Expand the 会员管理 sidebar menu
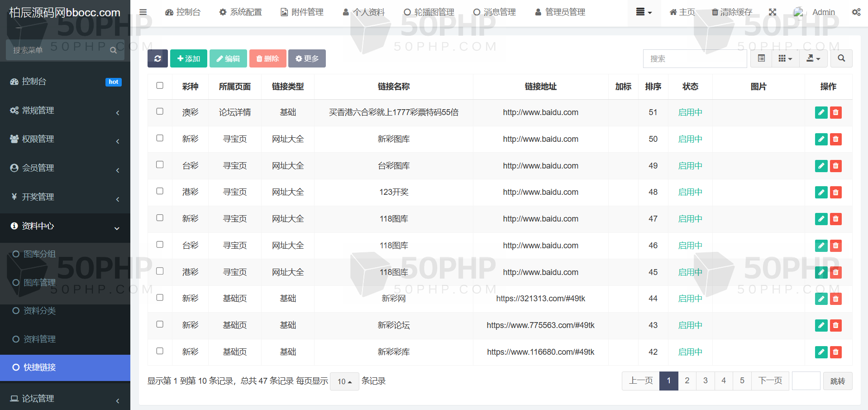The width and height of the screenshot is (868, 410). (x=65, y=168)
